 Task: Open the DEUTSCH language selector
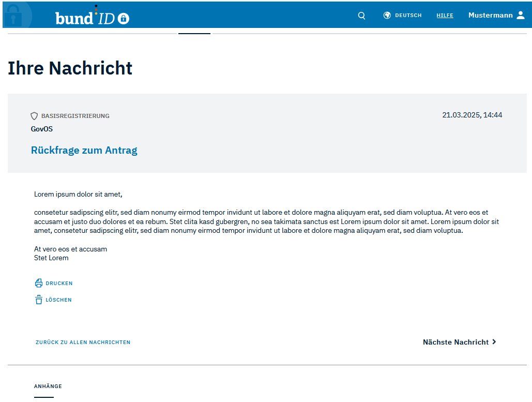(x=408, y=16)
